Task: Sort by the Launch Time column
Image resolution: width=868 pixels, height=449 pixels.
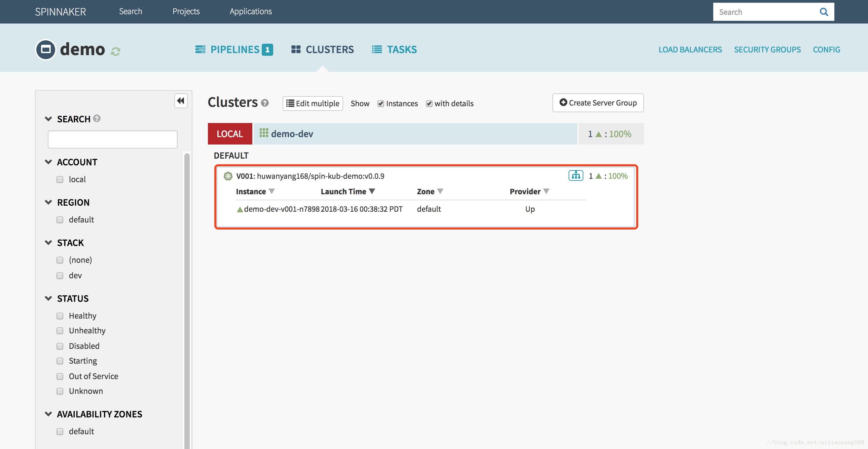Action: [x=348, y=192]
